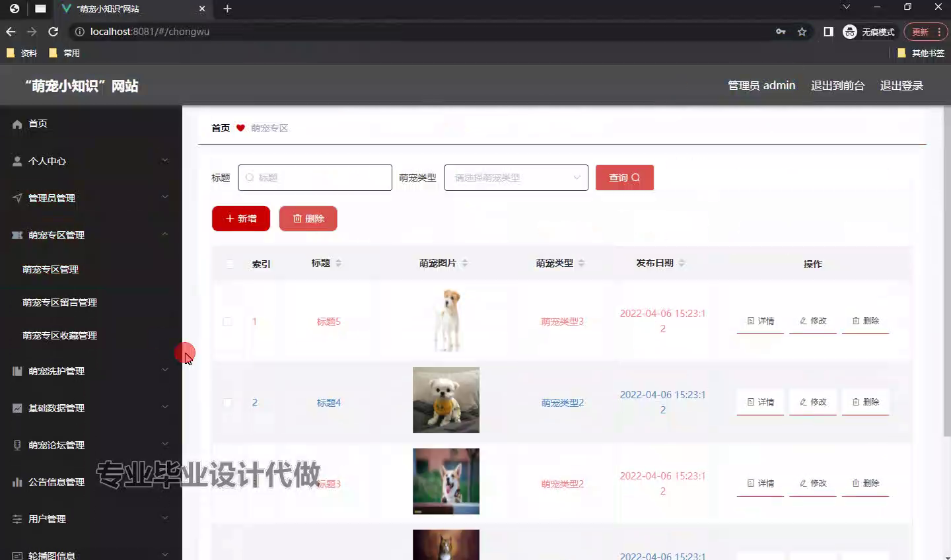Open 萌宠专区收藏管理 submenu item
Image resolution: width=951 pixels, height=560 pixels.
coord(59,335)
